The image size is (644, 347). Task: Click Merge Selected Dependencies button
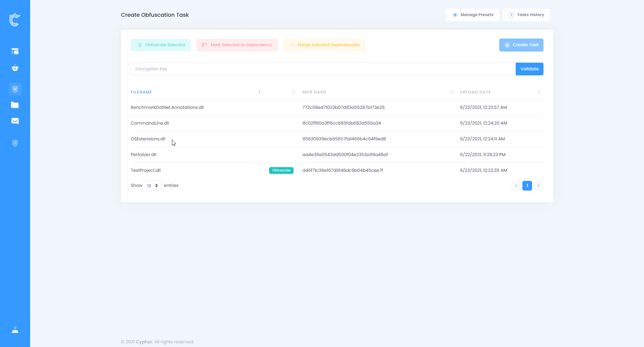(x=324, y=45)
